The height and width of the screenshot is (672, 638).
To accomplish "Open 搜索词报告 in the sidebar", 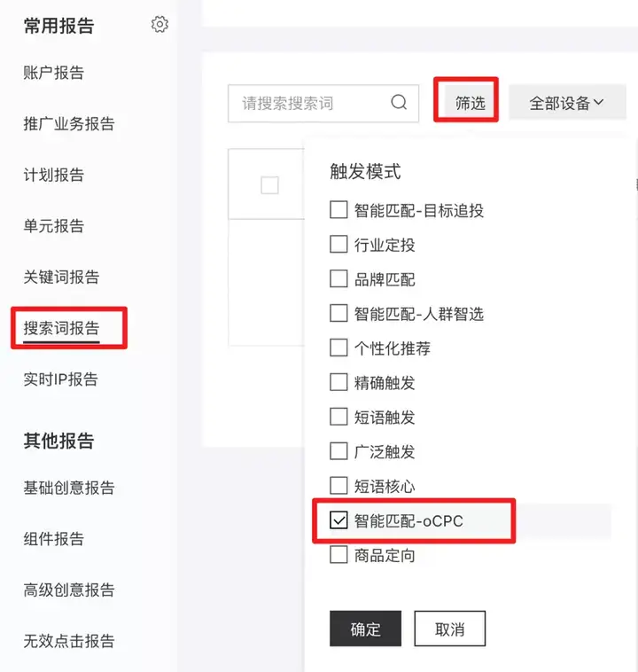I will point(62,328).
